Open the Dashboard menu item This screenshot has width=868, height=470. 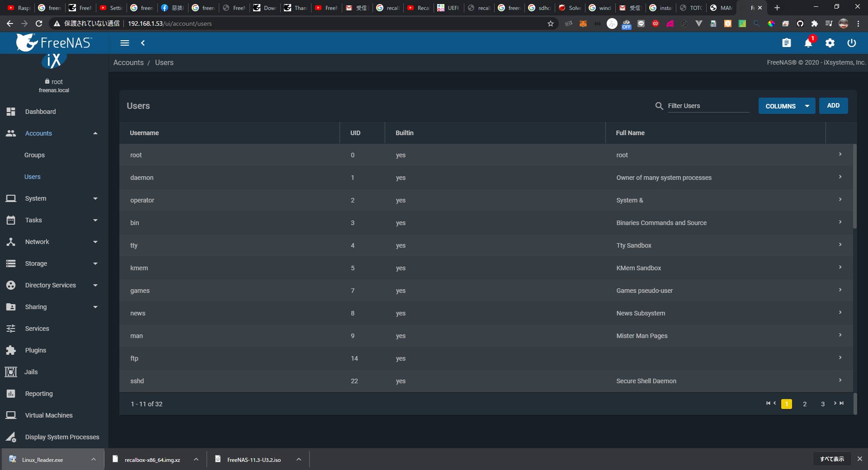coord(40,112)
